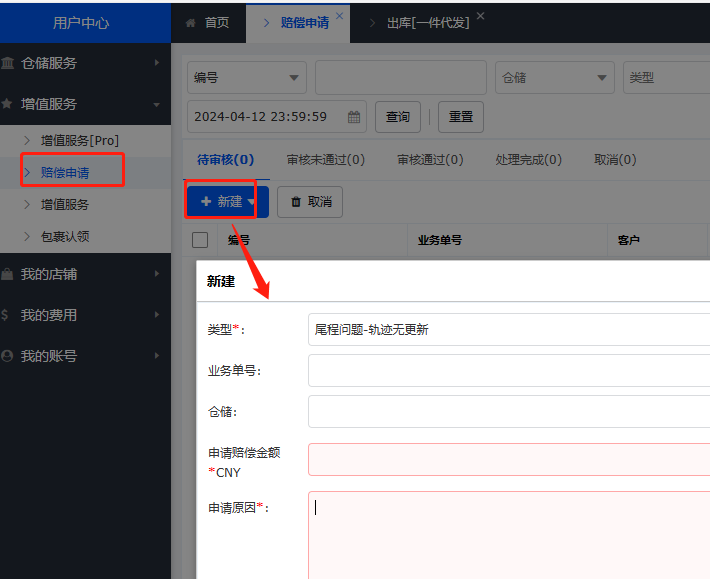Click the 增值服务 star icon in sidebar

tap(8, 104)
